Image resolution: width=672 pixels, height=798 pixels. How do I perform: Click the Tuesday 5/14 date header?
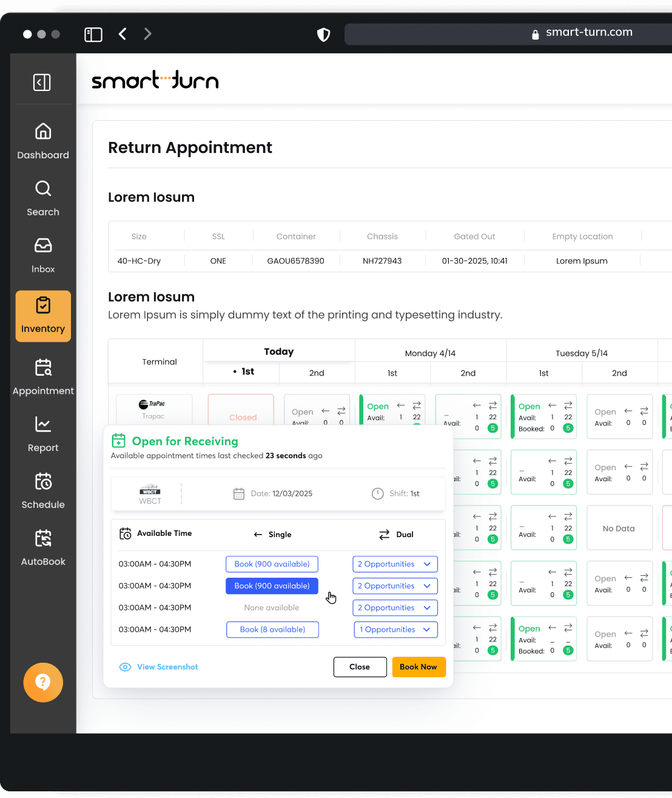pyautogui.click(x=582, y=353)
